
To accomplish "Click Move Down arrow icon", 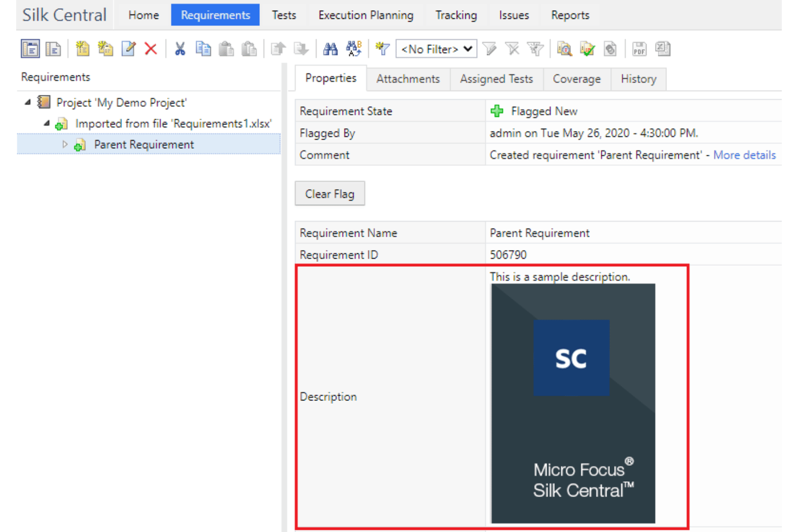I will [x=301, y=49].
